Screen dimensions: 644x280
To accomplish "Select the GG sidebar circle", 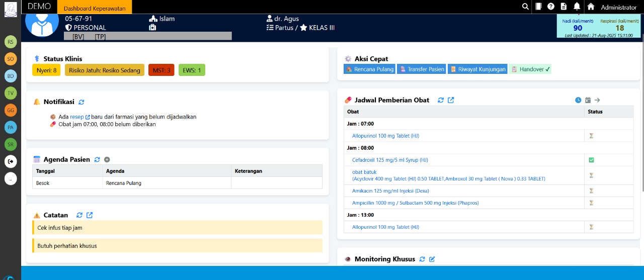I will pos(11,110).
